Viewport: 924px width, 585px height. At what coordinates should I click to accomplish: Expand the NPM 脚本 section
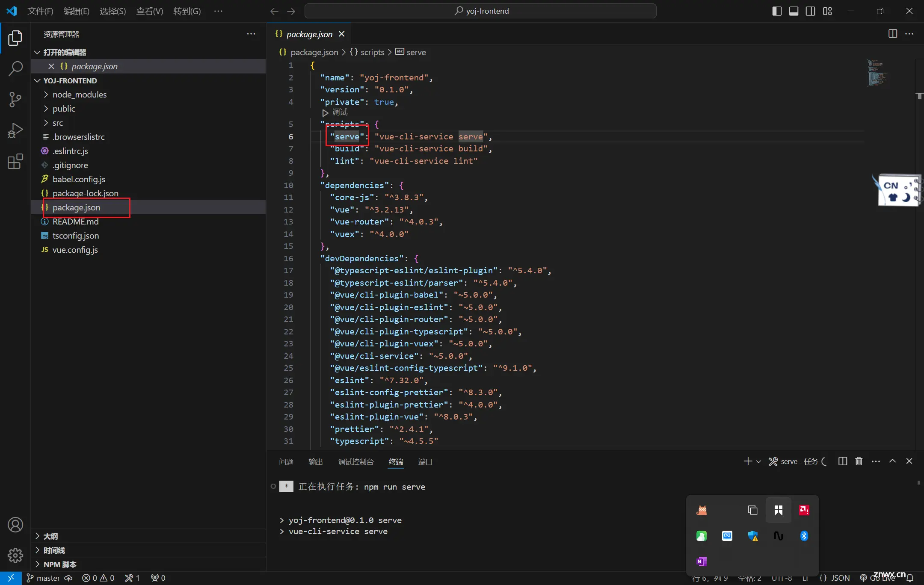click(x=149, y=564)
